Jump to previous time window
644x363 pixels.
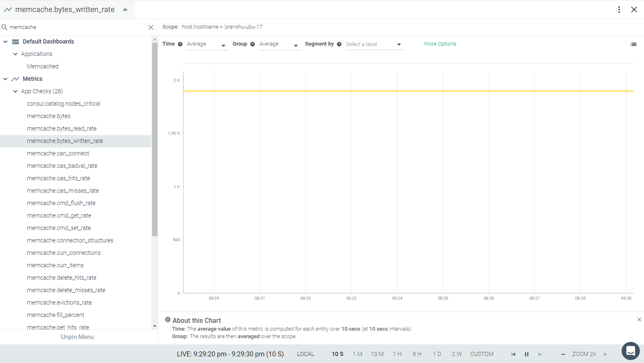(x=513, y=354)
